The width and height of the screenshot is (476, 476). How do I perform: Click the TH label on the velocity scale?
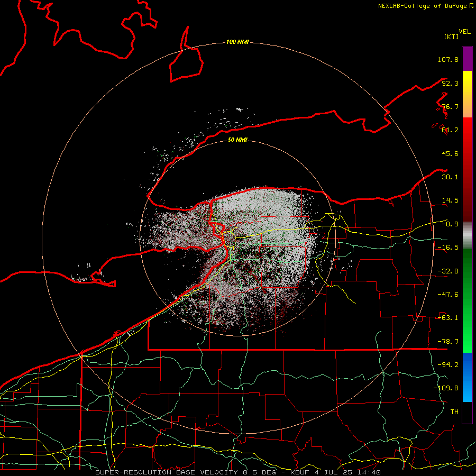tap(454, 412)
